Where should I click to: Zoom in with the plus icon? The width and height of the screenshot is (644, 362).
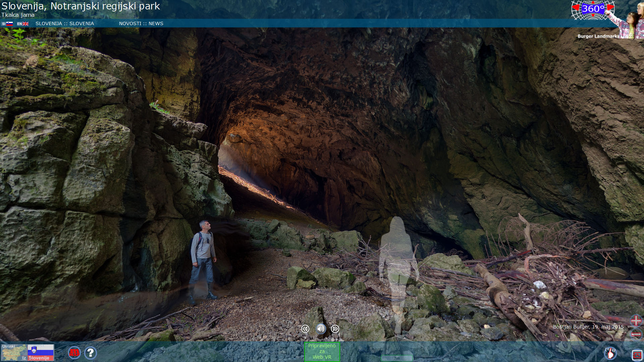pyautogui.click(x=636, y=320)
